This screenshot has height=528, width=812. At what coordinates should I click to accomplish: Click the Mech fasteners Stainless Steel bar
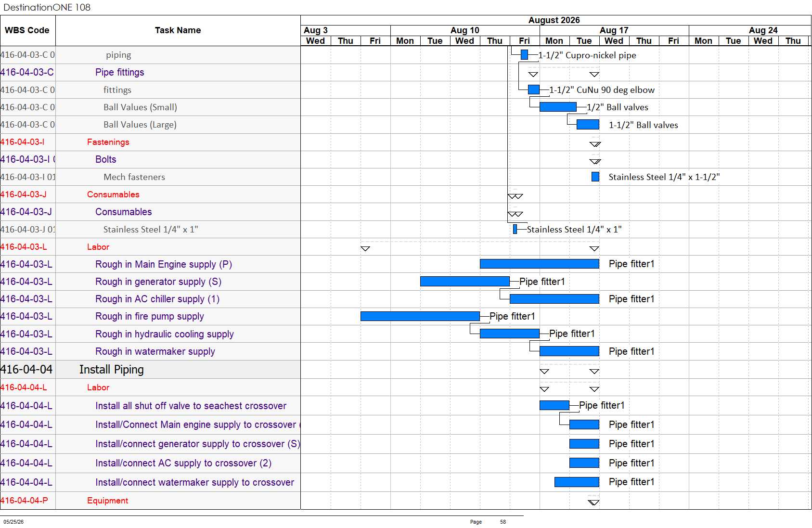595,177
